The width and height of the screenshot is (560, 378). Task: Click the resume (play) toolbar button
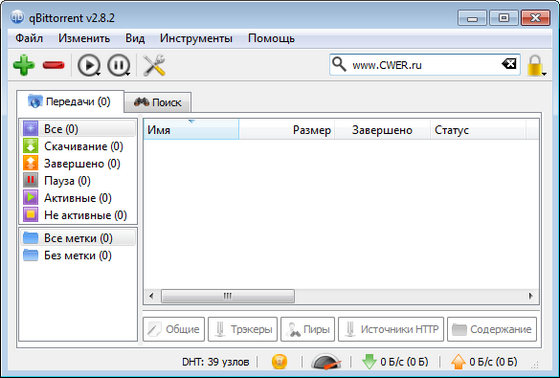pyautogui.click(x=88, y=65)
